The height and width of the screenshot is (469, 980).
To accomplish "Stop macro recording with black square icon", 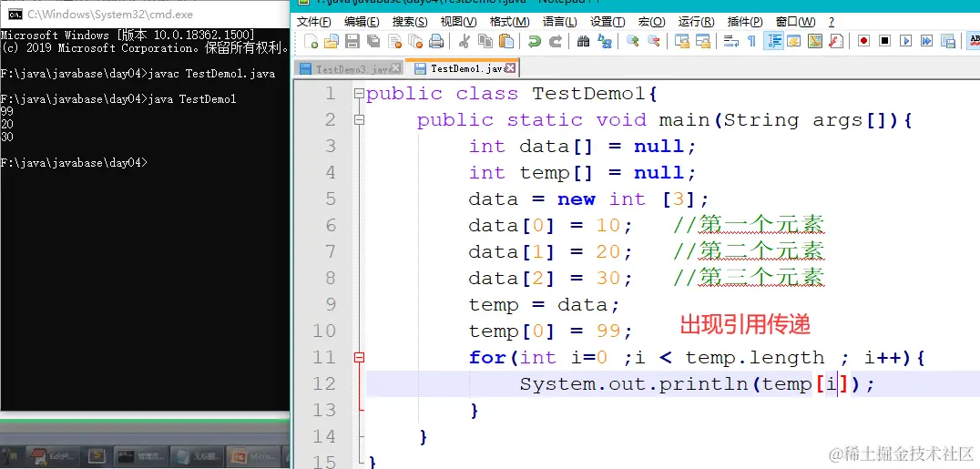I will [885, 41].
